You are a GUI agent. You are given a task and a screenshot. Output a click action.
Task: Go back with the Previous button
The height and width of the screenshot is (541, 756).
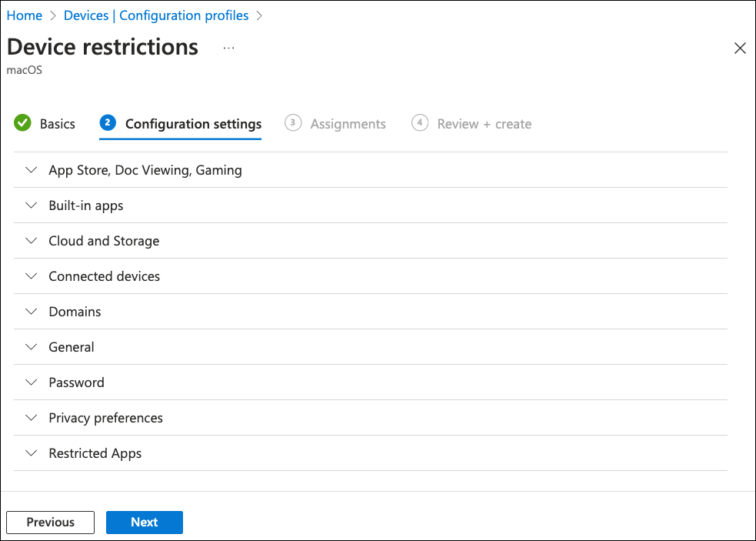pos(50,522)
